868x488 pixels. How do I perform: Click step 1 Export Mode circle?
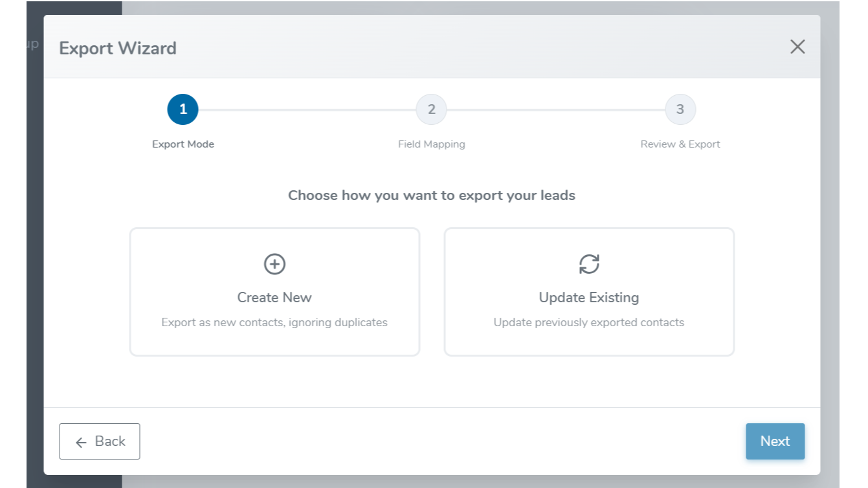[183, 109]
